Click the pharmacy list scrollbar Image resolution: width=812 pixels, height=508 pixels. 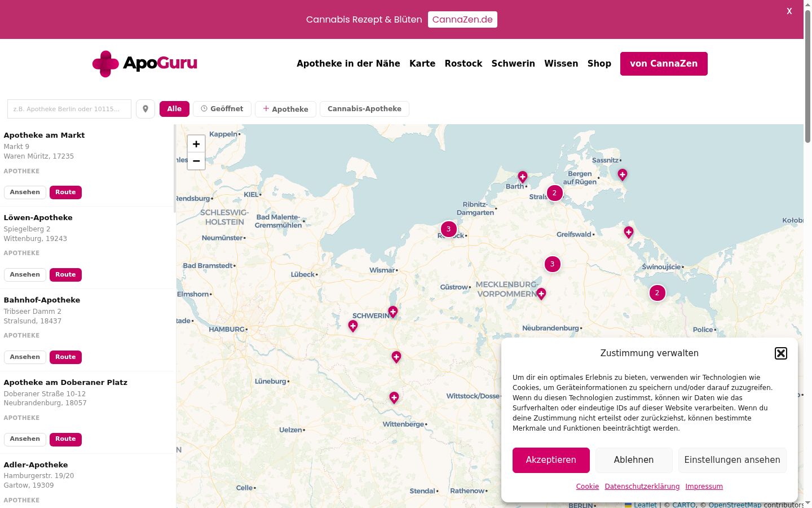(x=174, y=168)
